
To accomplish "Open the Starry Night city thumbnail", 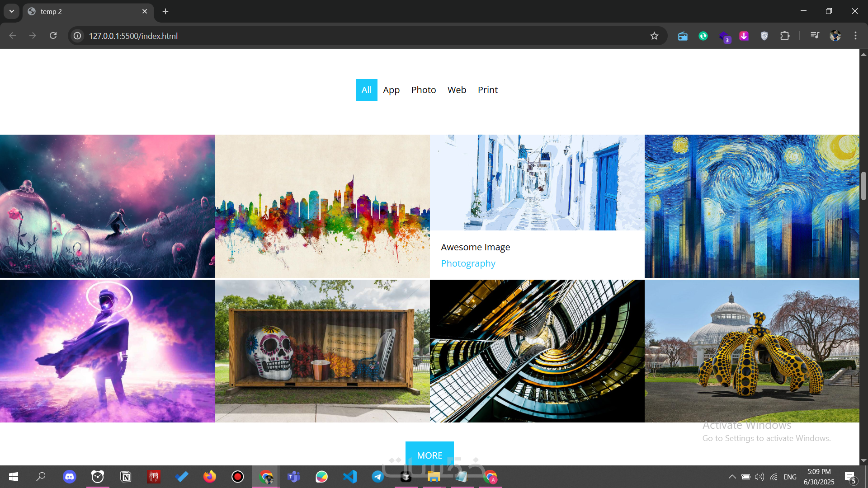I will tap(751, 206).
